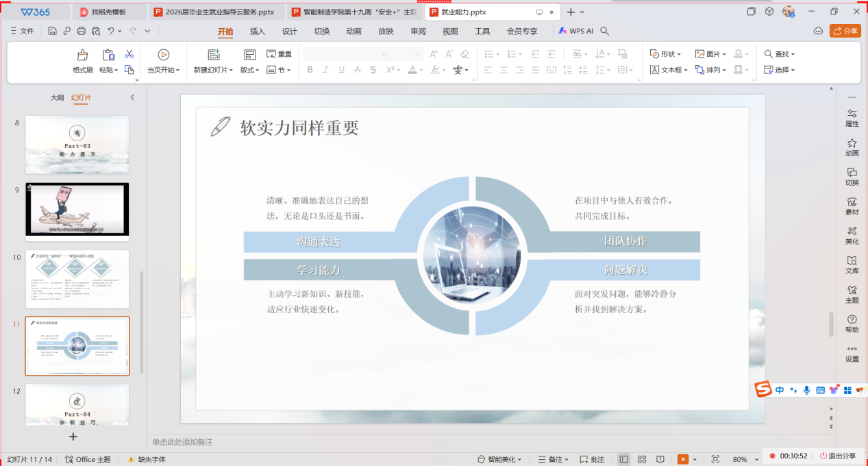The height and width of the screenshot is (466, 868).
Task: Click the 美化 beautify sidebar icon
Action: pyautogui.click(x=852, y=236)
